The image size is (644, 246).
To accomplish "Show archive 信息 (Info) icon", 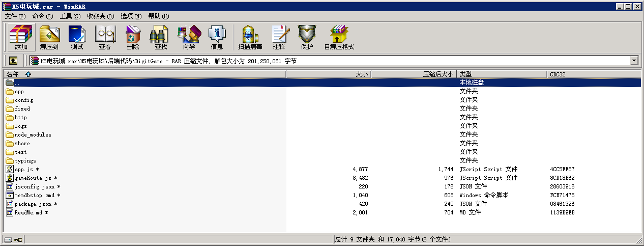I will [217, 37].
